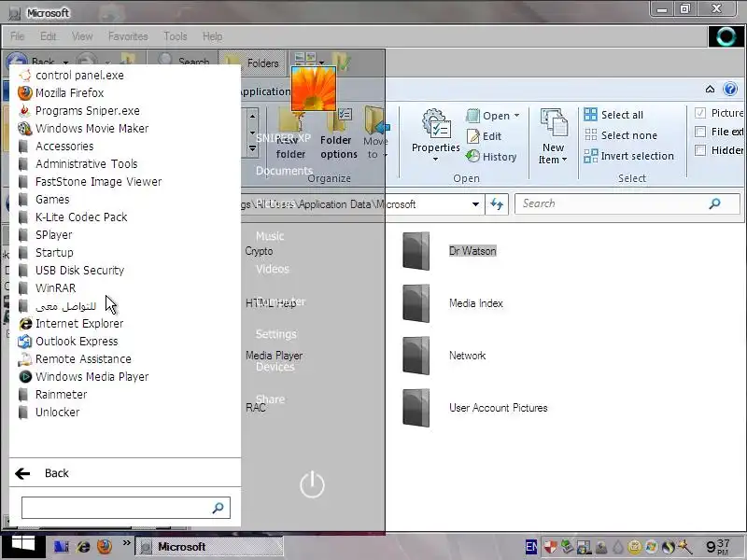
Task: Click Select none in the ribbon
Action: [x=621, y=135]
